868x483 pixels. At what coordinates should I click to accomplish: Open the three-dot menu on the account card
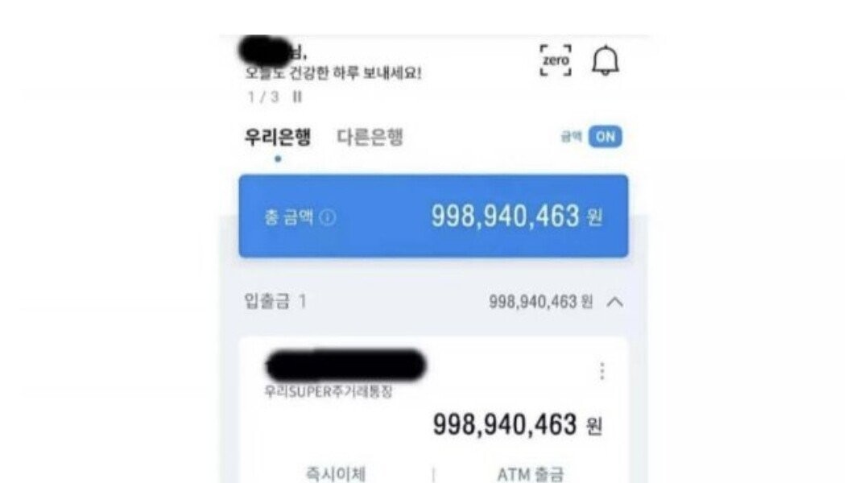coord(601,371)
